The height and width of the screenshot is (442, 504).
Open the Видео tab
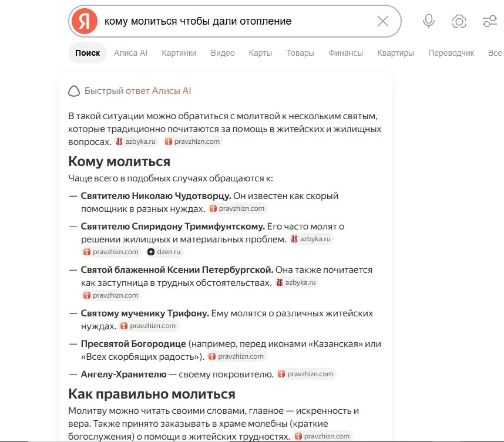(x=223, y=53)
